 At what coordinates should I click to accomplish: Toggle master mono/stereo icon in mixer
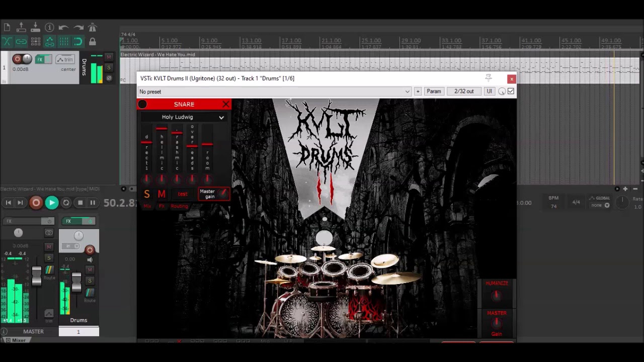coord(49,233)
